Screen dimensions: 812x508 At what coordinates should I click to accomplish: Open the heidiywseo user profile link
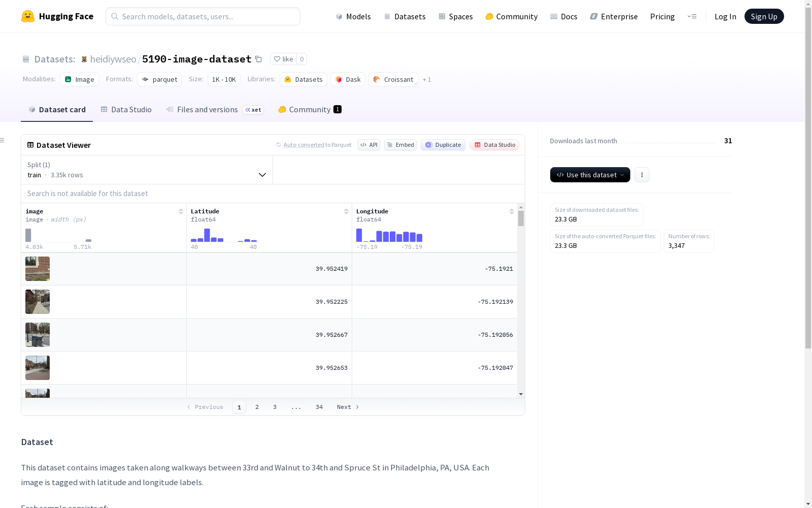[x=113, y=59]
